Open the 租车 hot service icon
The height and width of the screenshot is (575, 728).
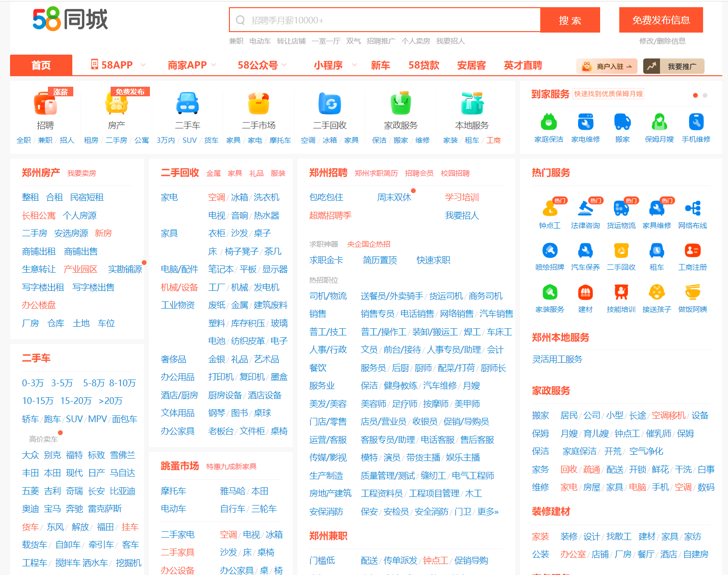pyautogui.click(x=657, y=251)
